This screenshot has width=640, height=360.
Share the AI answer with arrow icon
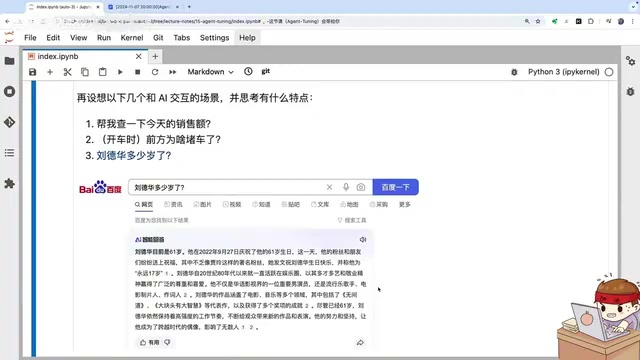pos(360,342)
